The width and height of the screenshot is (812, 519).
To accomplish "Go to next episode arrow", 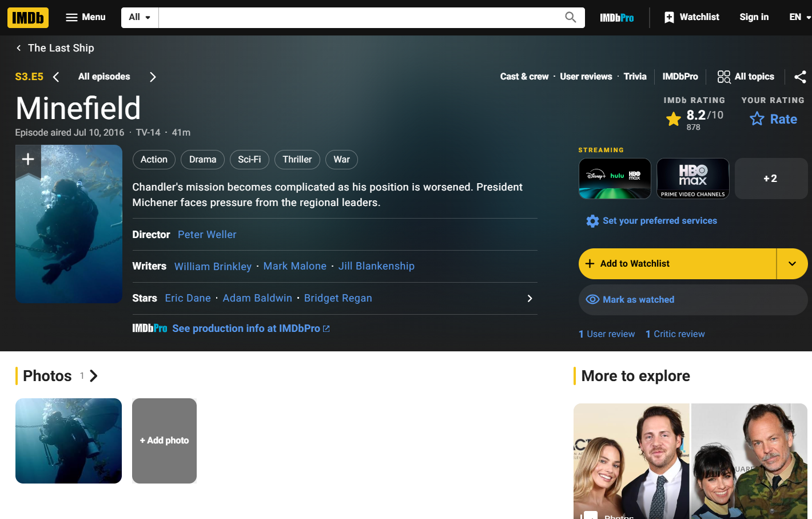I will pos(153,77).
